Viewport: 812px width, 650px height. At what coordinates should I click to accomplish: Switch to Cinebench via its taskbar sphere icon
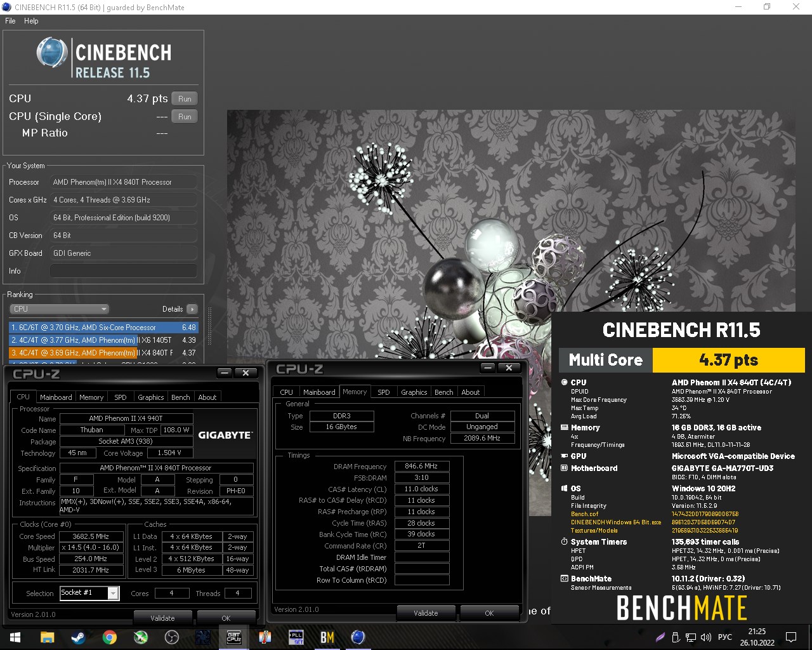pos(358,637)
